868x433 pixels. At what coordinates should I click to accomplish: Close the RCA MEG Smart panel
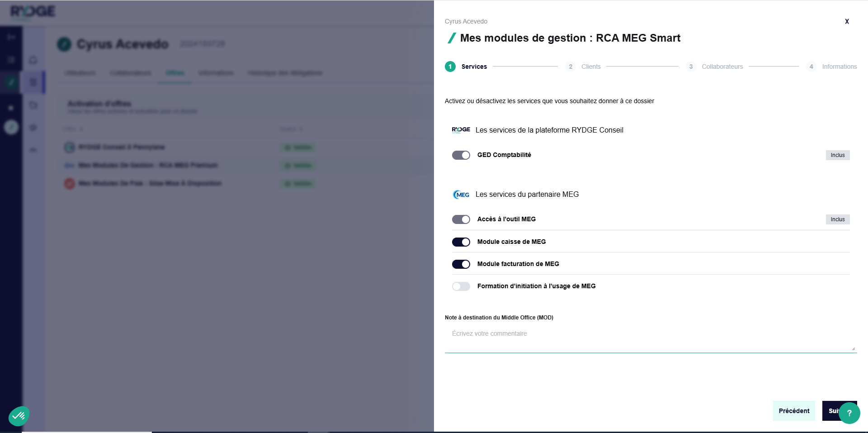tap(847, 21)
